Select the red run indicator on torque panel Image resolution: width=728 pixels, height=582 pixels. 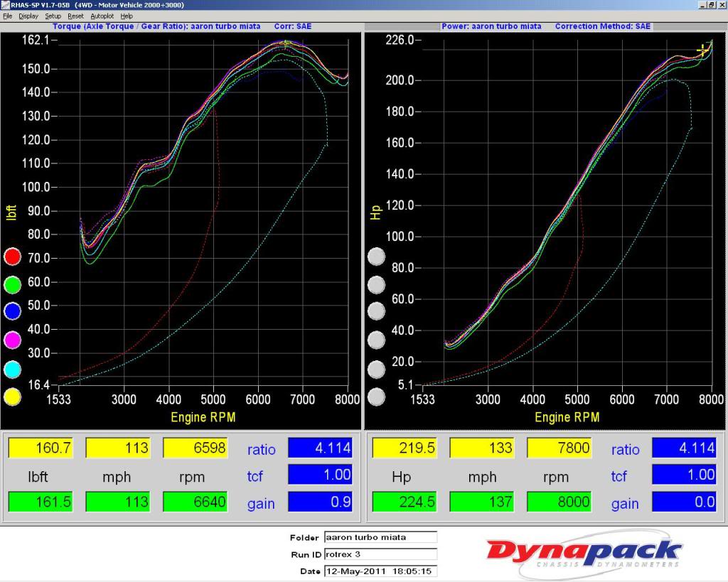(12, 256)
